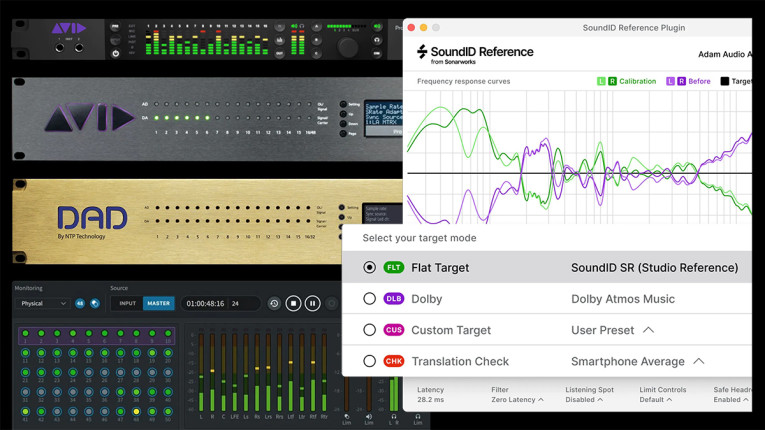Toggle the Calibration R curve
765x430 pixels.
(612, 81)
